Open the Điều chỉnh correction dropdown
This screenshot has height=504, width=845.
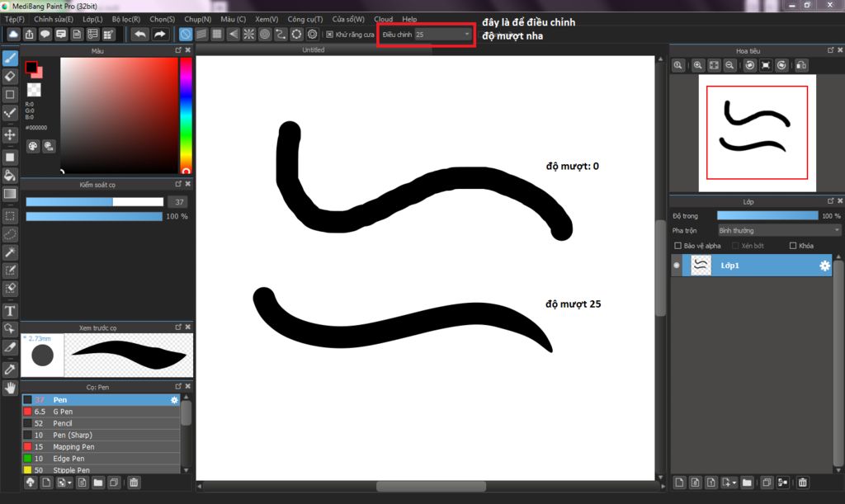pos(443,35)
